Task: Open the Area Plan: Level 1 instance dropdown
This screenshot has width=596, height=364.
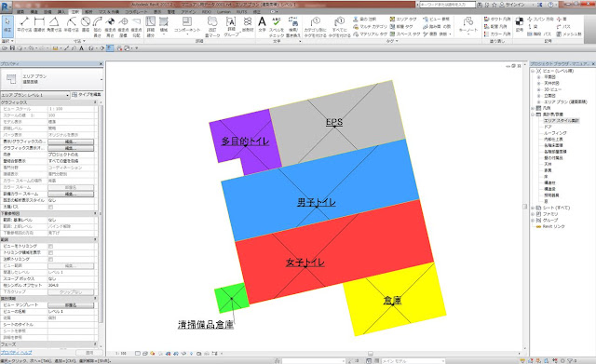Action: point(35,95)
